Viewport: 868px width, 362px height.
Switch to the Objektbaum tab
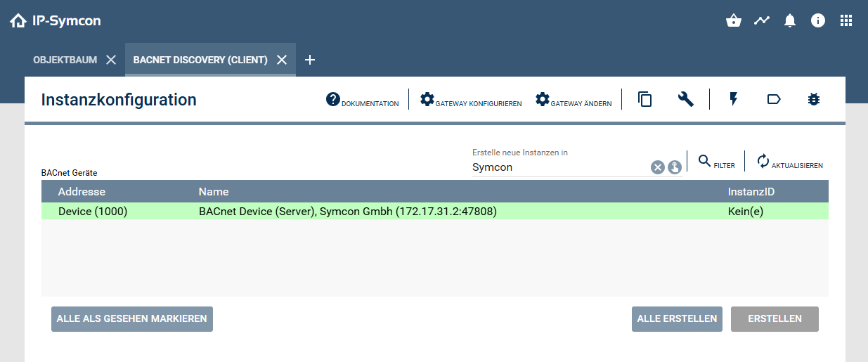click(65, 60)
